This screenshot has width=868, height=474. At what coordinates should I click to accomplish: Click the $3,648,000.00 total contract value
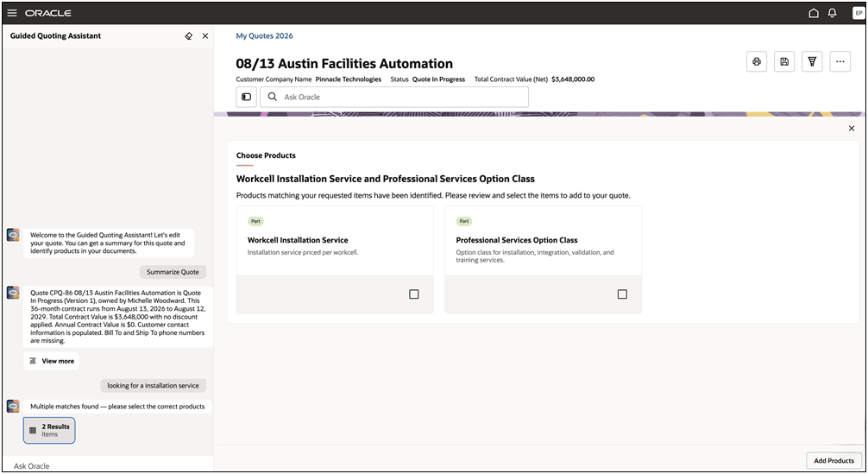573,79
